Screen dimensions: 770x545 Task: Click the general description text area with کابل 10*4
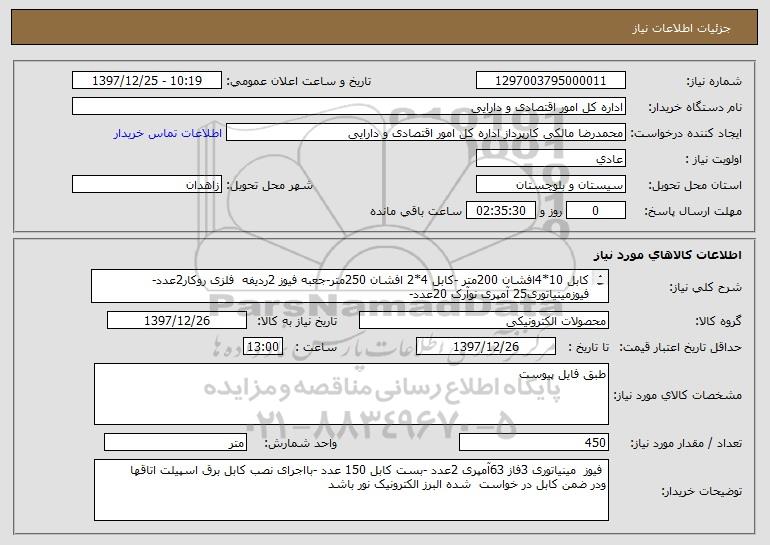click(350, 286)
